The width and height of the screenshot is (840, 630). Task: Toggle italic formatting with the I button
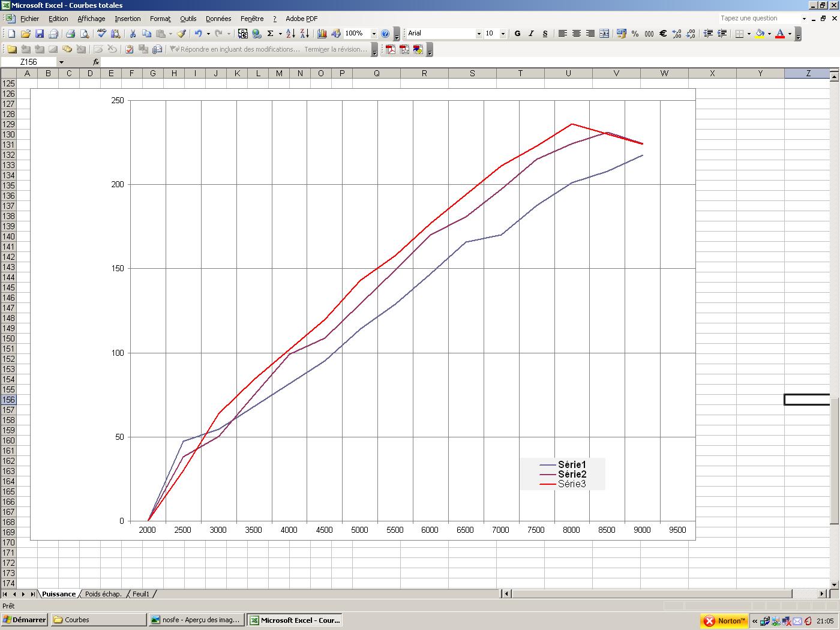click(x=531, y=34)
